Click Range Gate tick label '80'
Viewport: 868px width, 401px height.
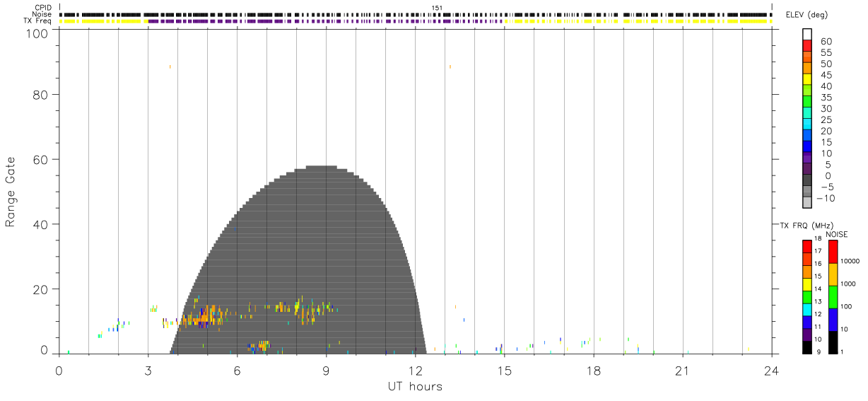tap(41, 94)
